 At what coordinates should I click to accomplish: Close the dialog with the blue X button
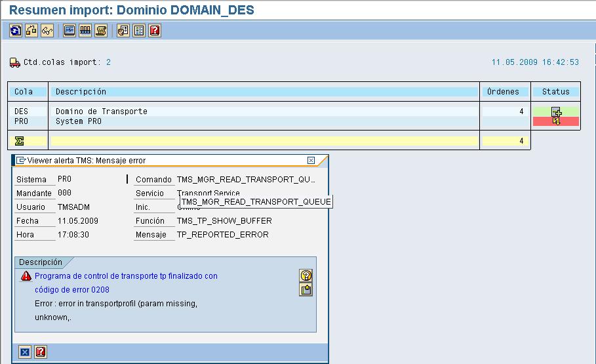[25, 352]
